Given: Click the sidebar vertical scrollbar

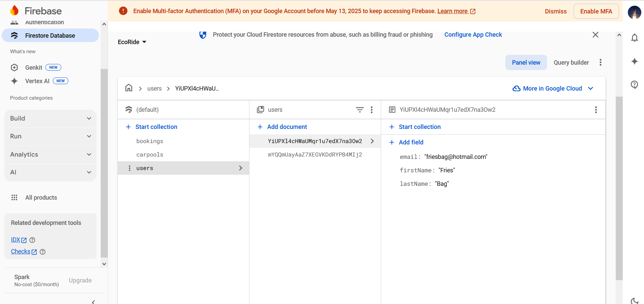Looking at the screenshot, I should tap(104, 163).
